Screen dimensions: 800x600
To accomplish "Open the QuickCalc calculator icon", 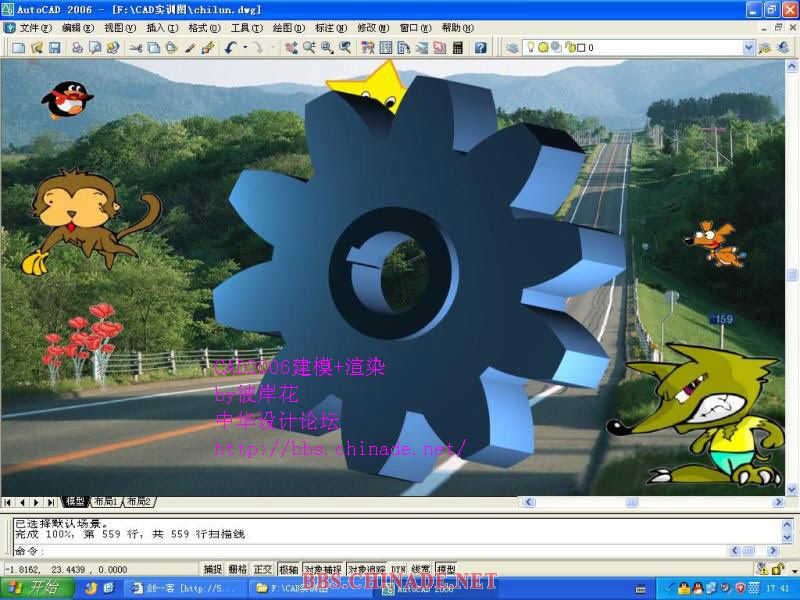I will pos(458,47).
